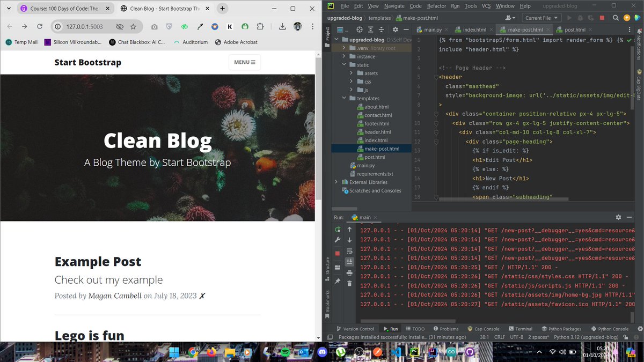The image size is (644, 362).
Task: Expand the css folder in project tree
Action: pos(352,82)
